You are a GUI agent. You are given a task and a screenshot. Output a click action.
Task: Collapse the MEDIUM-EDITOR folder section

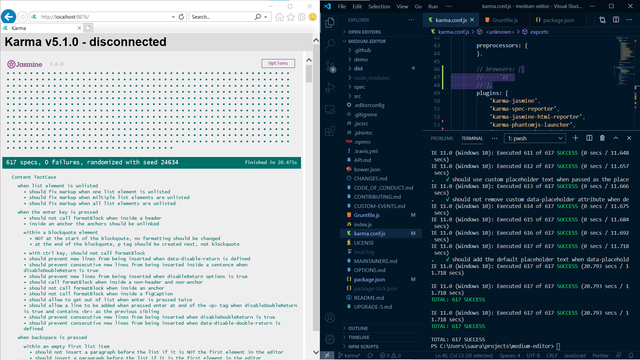point(367,41)
